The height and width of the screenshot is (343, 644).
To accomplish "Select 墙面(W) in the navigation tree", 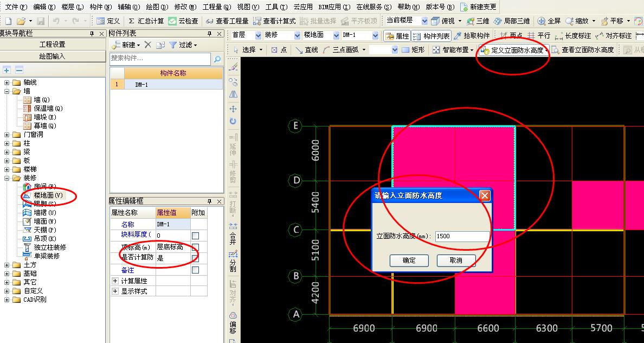I will (x=40, y=221).
